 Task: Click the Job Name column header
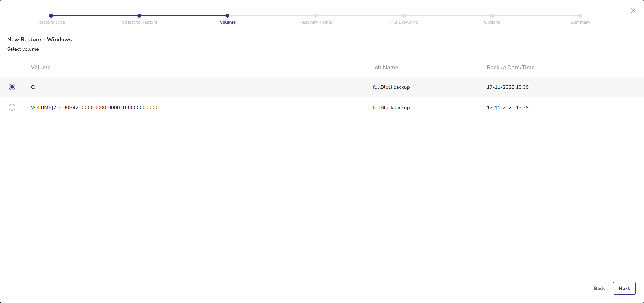coord(385,67)
